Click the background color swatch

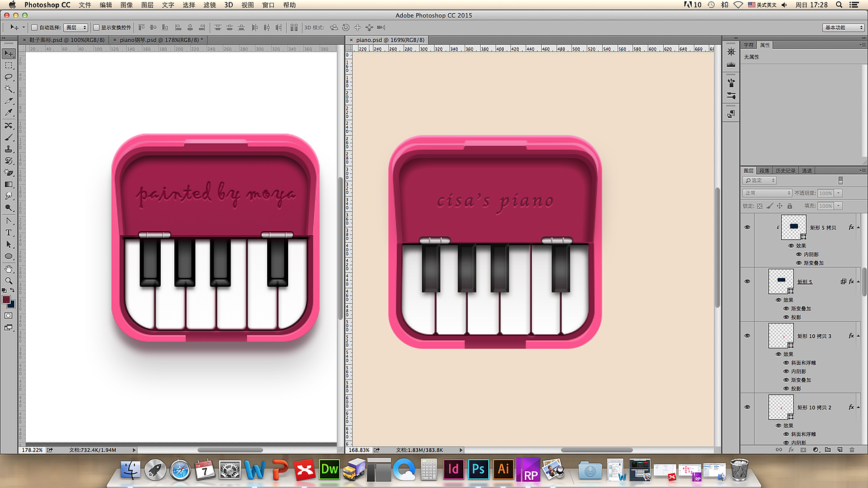(x=12, y=304)
